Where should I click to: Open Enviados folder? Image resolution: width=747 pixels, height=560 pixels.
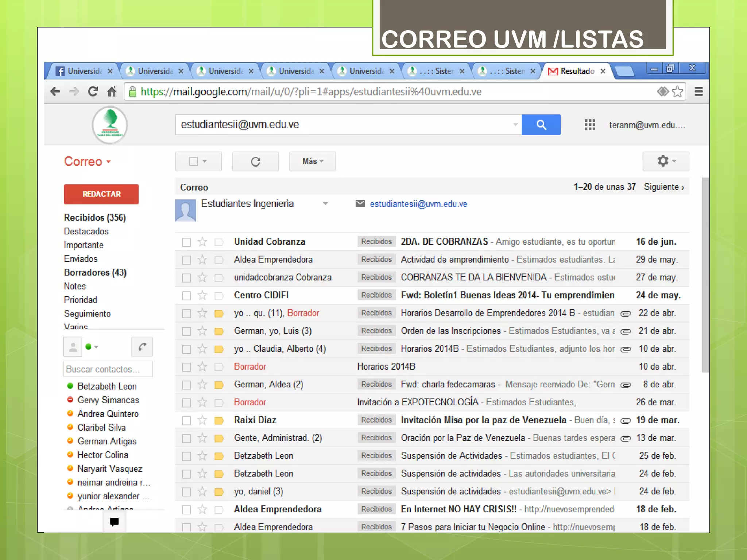coord(81,259)
